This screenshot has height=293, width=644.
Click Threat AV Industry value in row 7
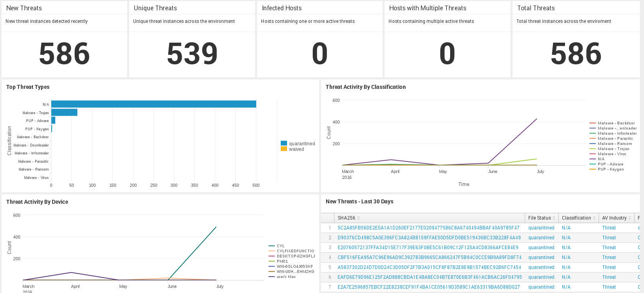tap(609, 287)
